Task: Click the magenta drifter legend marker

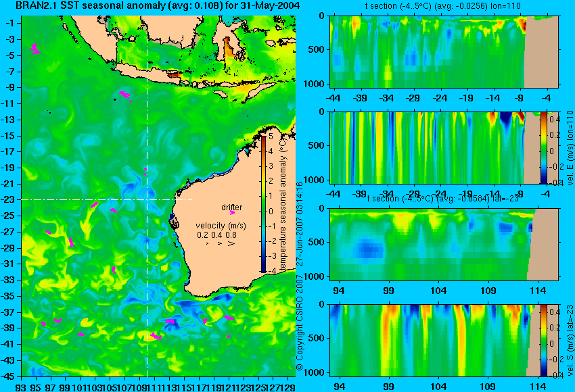Action: (x=232, y=212)
